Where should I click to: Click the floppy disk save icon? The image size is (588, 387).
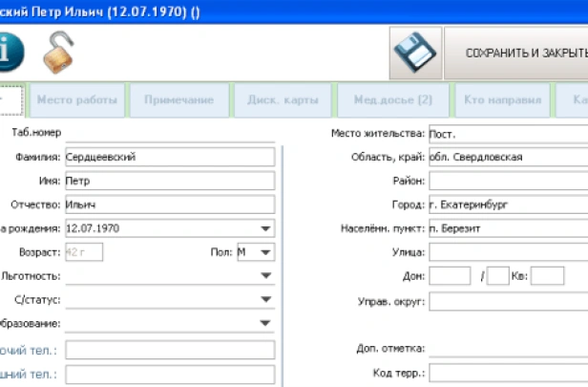click(415, 54)
